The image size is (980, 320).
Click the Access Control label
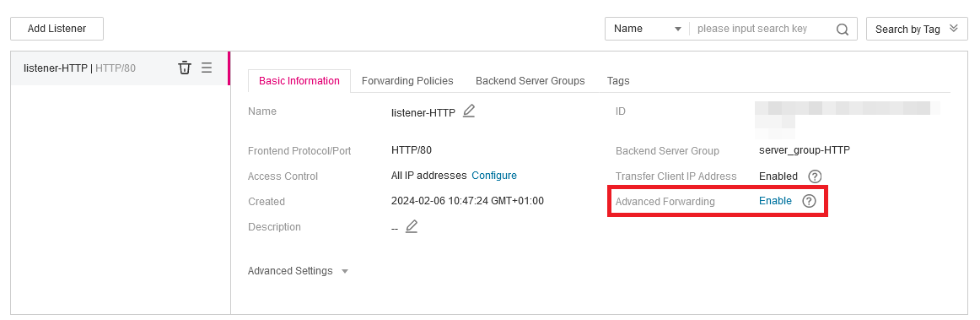coord(283,176)
